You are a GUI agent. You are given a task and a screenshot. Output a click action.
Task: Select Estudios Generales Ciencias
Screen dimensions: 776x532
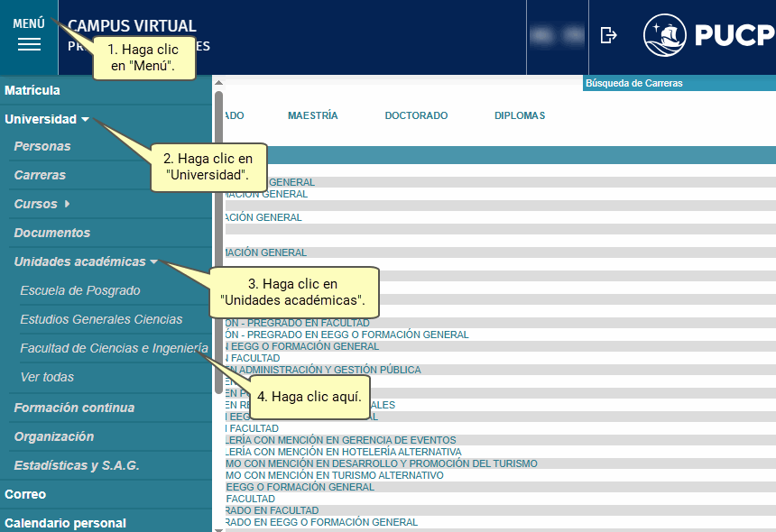(101, 319)
